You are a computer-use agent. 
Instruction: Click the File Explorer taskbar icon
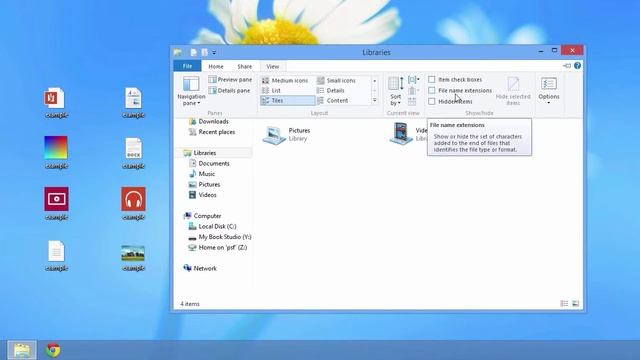pyautogui.click(x=22, y=350)
